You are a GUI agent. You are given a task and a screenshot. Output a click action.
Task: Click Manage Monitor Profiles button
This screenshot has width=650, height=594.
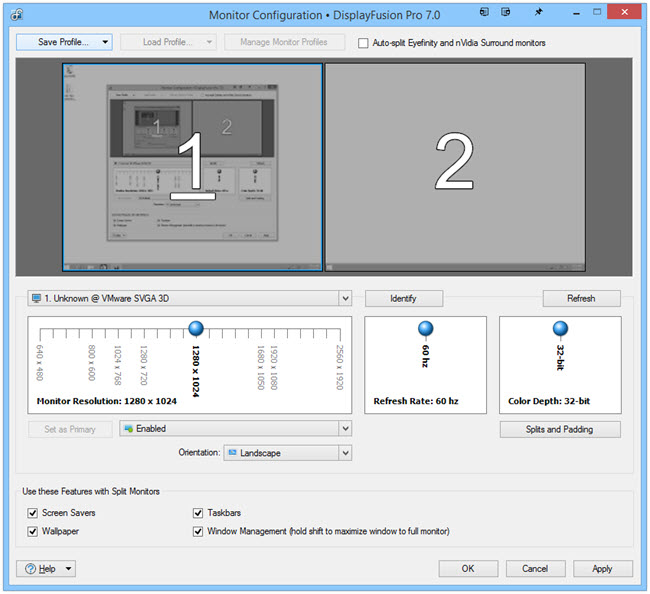click(x=284, y=42)
